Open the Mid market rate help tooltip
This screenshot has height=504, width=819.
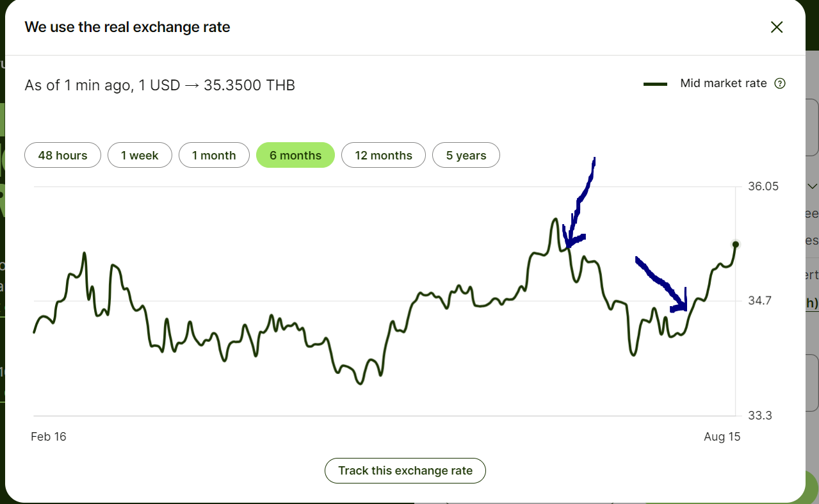coord(780,83)
